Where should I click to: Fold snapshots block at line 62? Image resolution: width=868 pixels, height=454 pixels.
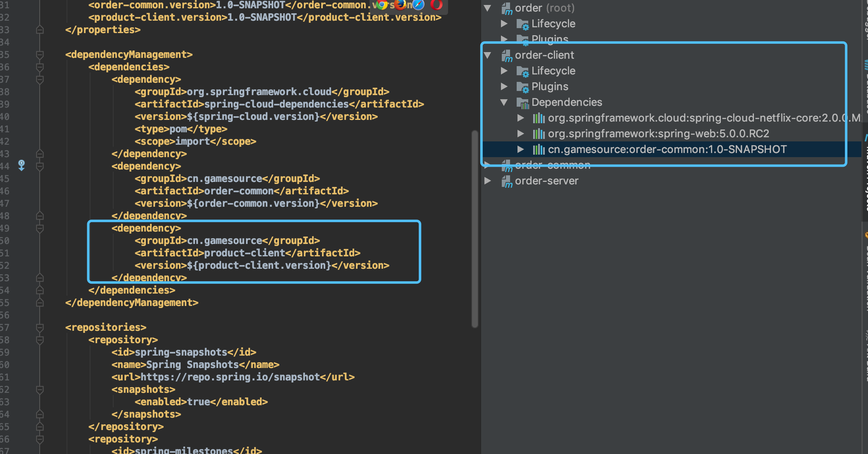[40, 389]
